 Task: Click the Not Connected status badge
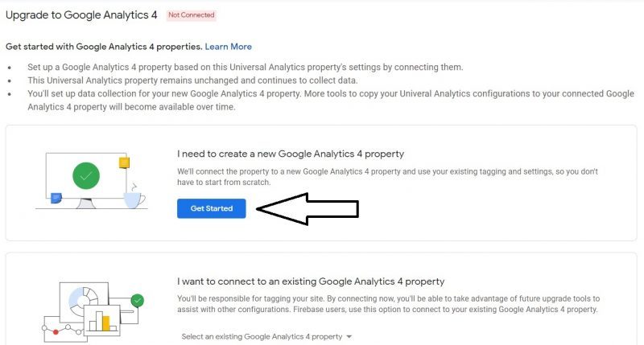point(192,15)
